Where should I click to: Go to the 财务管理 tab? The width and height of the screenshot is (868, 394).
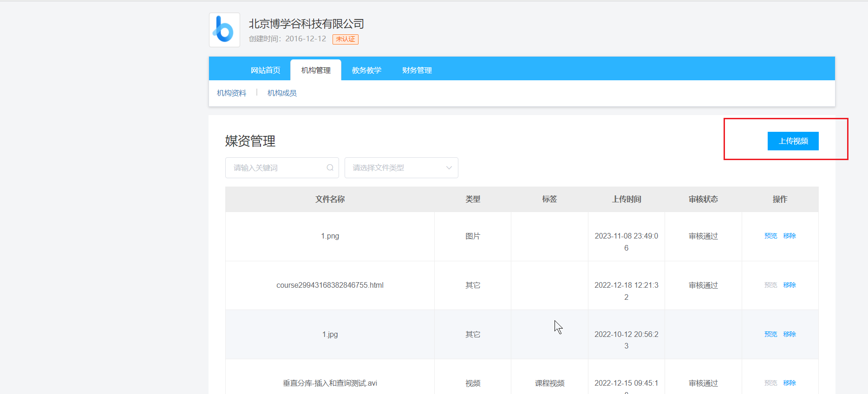[417, 70]
